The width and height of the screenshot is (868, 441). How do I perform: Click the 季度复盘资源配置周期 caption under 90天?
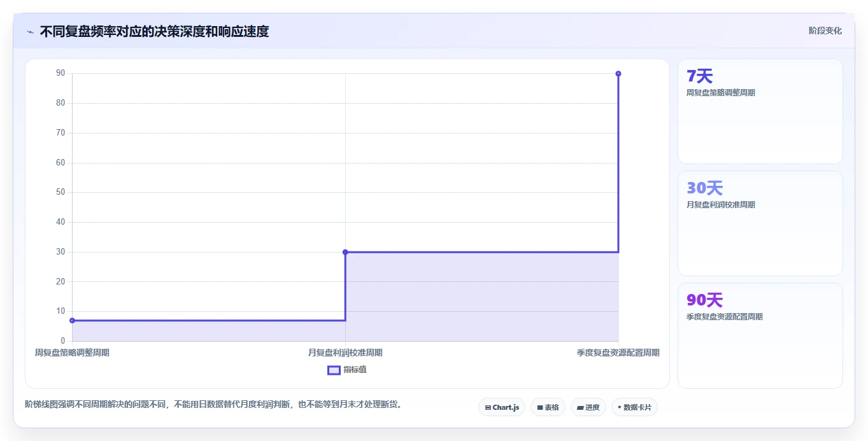point(725,317)
